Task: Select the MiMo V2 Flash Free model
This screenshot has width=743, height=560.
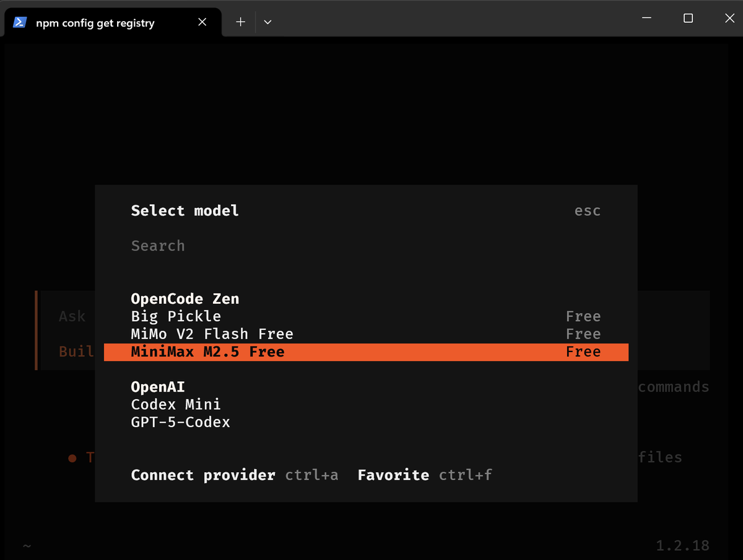Action: point(366,334)
